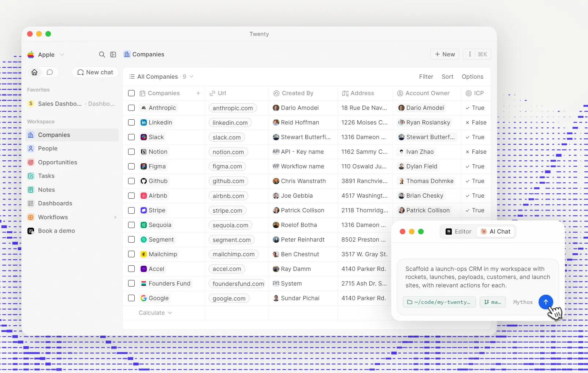588x373 pixels.
Task: Open the Apple workspace switcher dropdown
Action: click(46, 55)
